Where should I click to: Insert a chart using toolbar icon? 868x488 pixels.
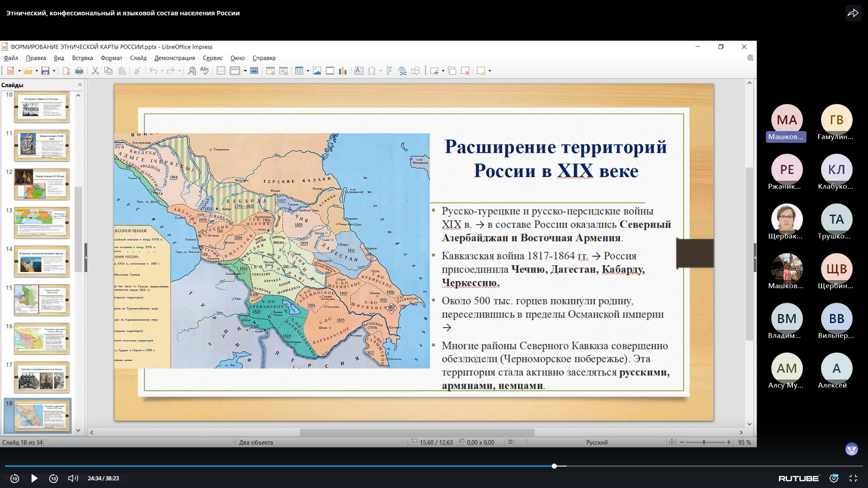(x=343, y=71)
